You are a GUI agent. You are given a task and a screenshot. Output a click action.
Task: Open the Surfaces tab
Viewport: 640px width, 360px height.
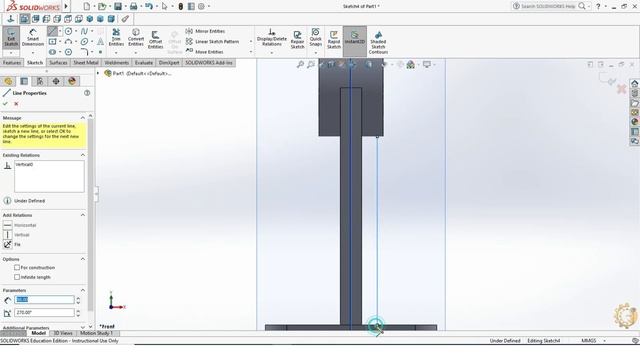click(x=58, y=62)
